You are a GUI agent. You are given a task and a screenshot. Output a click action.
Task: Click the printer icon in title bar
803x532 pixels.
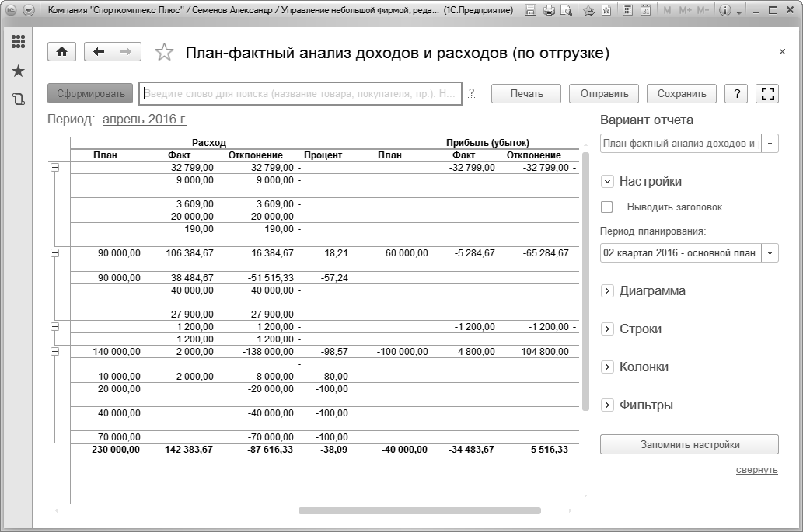[x=549, y=10]
